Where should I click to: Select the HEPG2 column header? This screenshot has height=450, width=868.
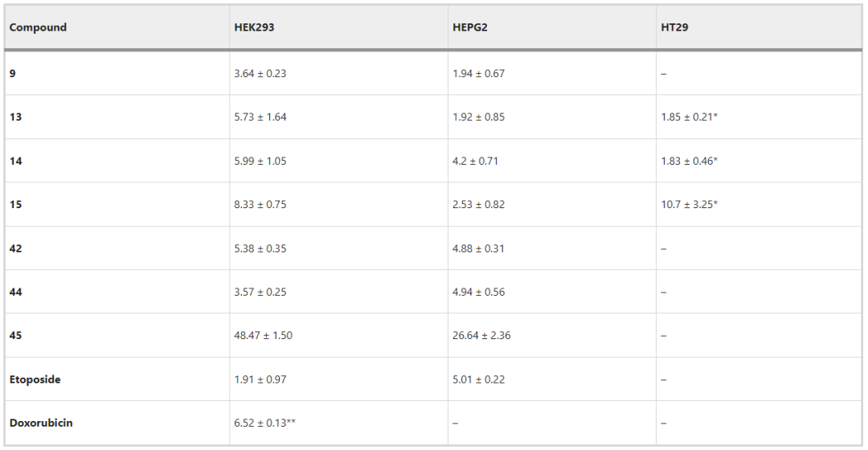470,27
